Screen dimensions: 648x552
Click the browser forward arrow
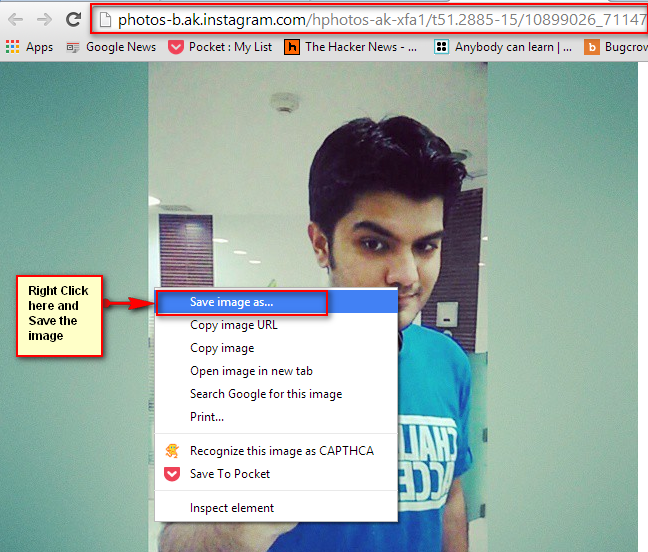[x=44, y=19]
